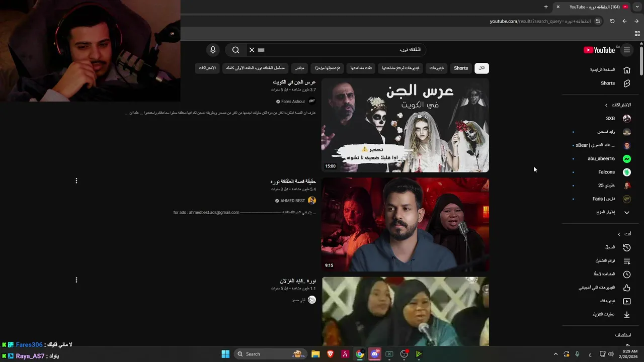Open Fares Ashour channel link
644x362 pixels.
[x=293, y=102]
